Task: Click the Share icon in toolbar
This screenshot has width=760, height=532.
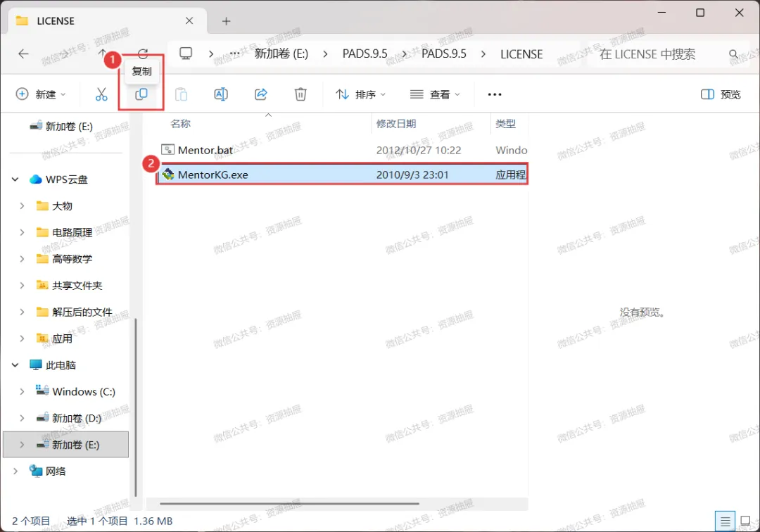Action: pos(261,94)
